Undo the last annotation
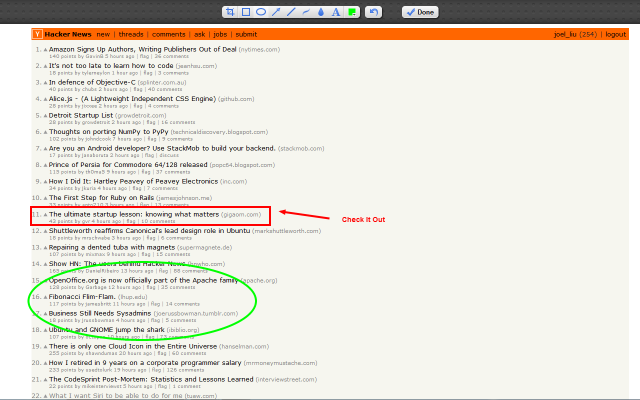The image size is (640, 400). [x=373, y=12]
